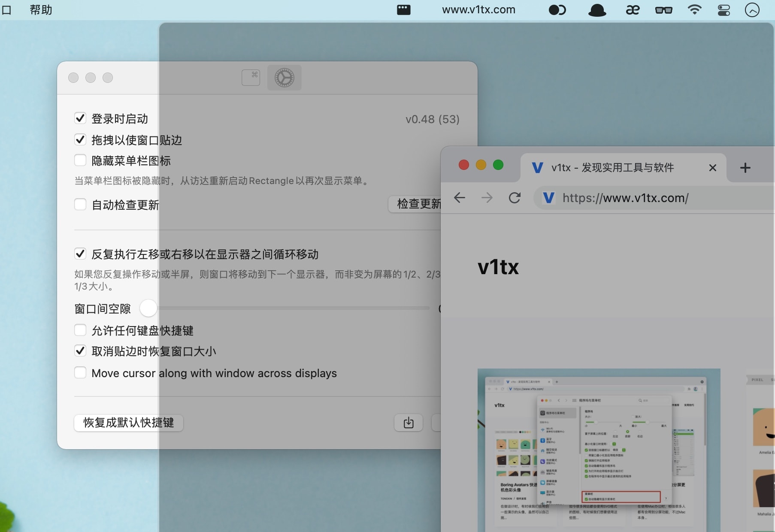775x532 pixels.
Task: Select the gear-shaped settings tab in Rectangle
Action: [x=284, y=78]
